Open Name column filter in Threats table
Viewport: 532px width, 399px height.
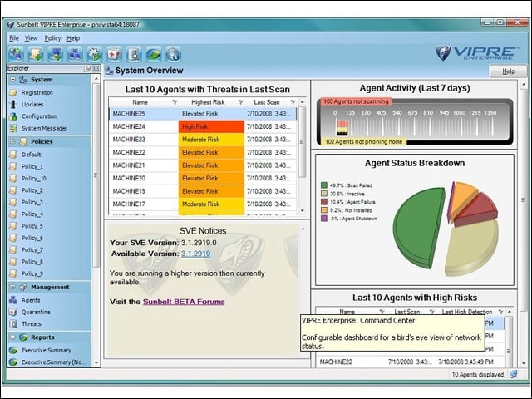point(175,102)
